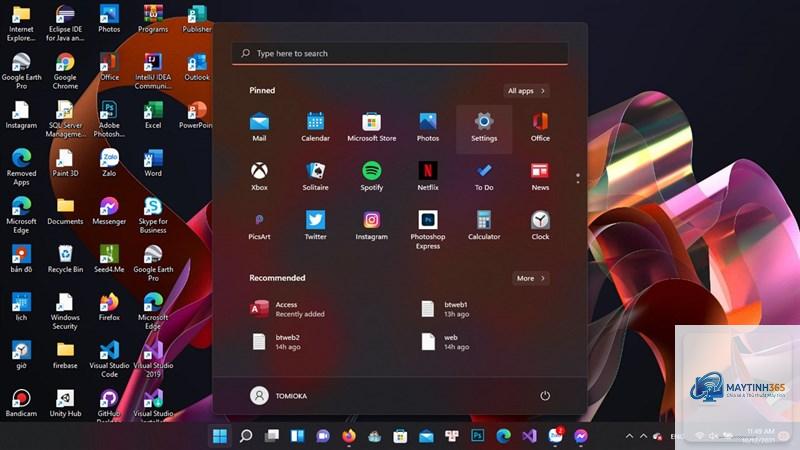Select the Windows Security desktop icon
This screenshot has width=800, height=450.
point(65,311)
